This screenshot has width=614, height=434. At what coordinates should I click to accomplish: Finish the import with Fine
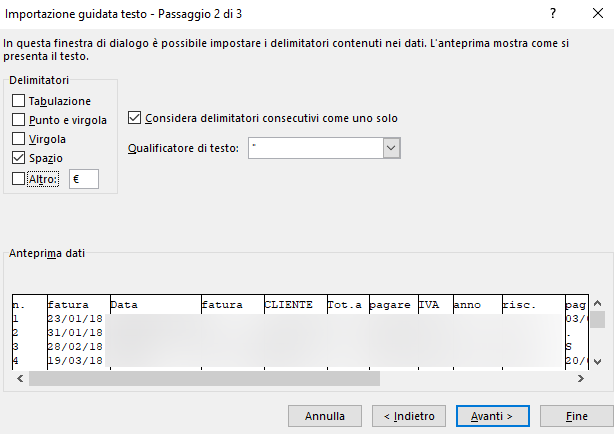577,416
